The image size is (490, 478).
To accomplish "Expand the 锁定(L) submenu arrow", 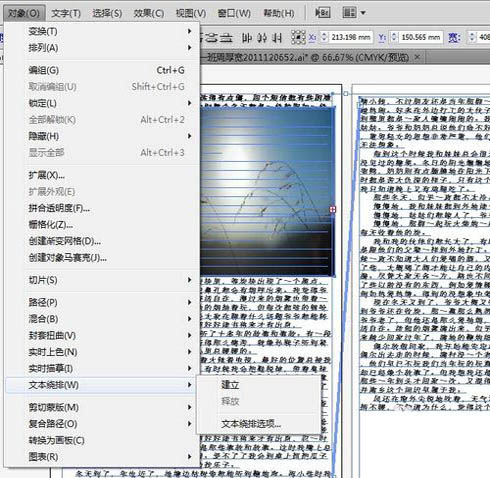I will click(189, 103).
